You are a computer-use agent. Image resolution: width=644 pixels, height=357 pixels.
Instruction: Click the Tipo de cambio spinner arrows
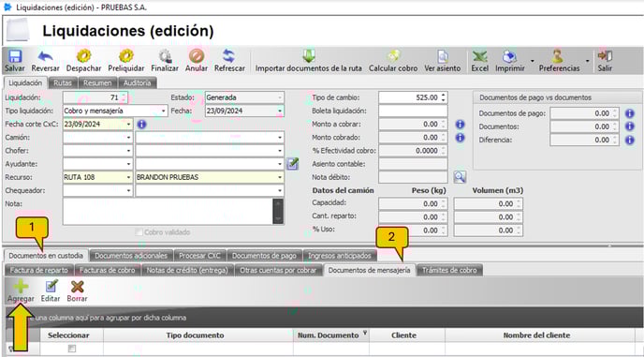click(x=443, y=97)
